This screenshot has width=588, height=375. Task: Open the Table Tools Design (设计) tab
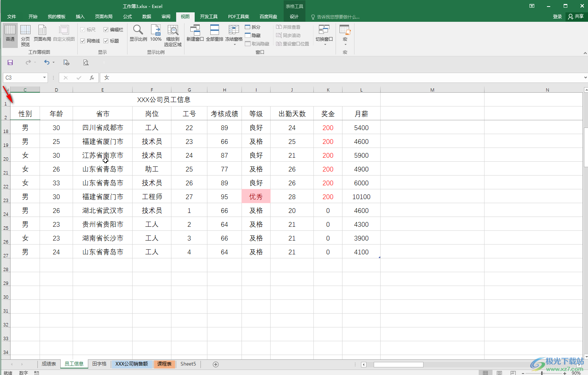click(x=294, y=17)
